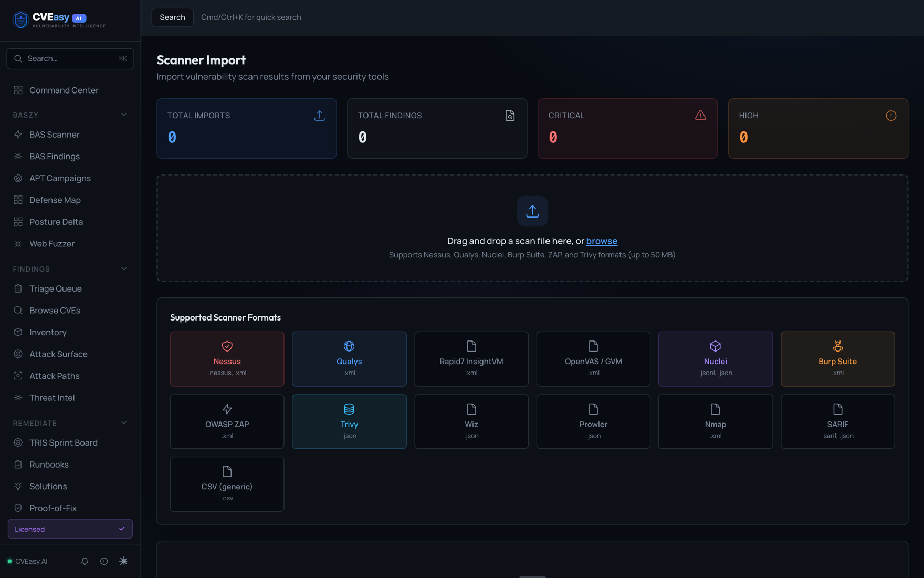Go to BAS Scanner page
Viewport: 924px width, 578px height.
tap(70, 135)
